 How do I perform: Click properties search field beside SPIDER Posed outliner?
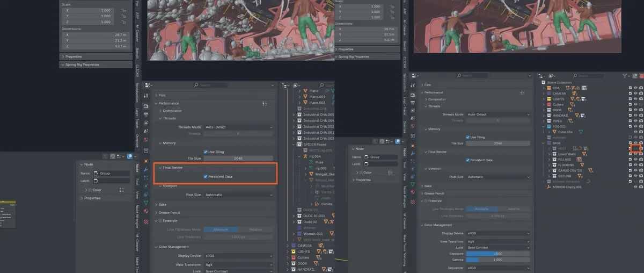[x=210, y=85]
